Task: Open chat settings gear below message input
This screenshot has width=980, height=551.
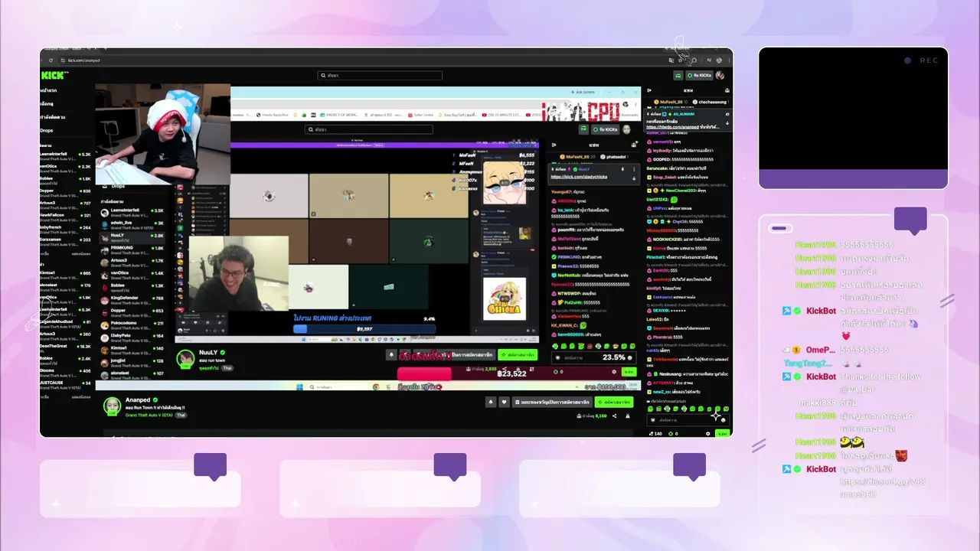Action: pyautogui.click(x=708, y=434)
